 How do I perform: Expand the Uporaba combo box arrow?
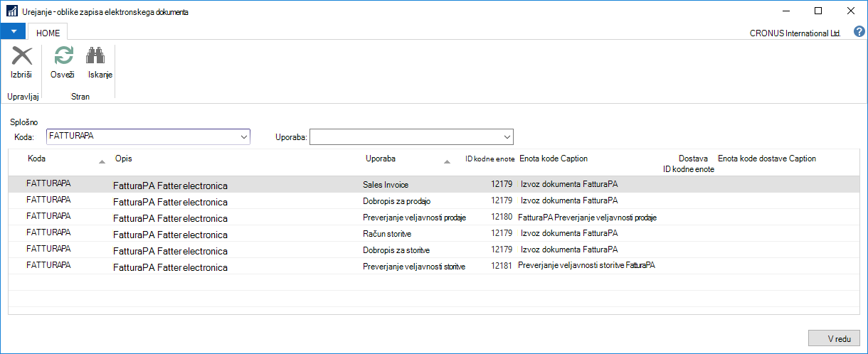pos(507,136)
